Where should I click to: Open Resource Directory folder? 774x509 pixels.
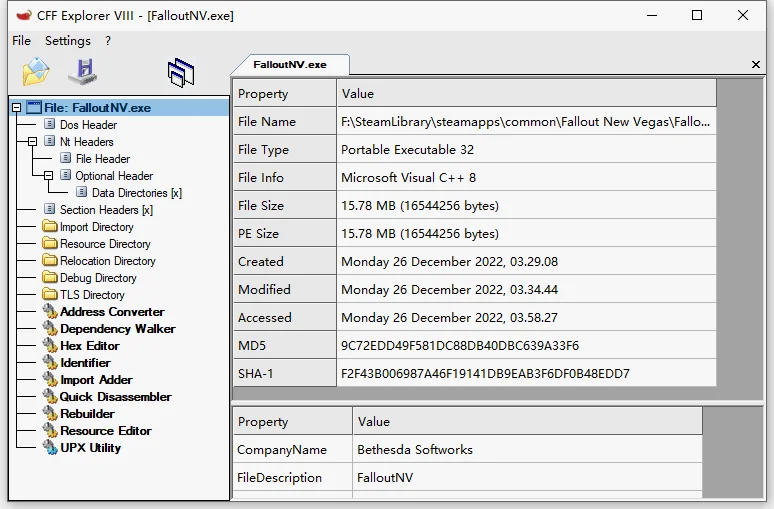(x=105, y=244)
